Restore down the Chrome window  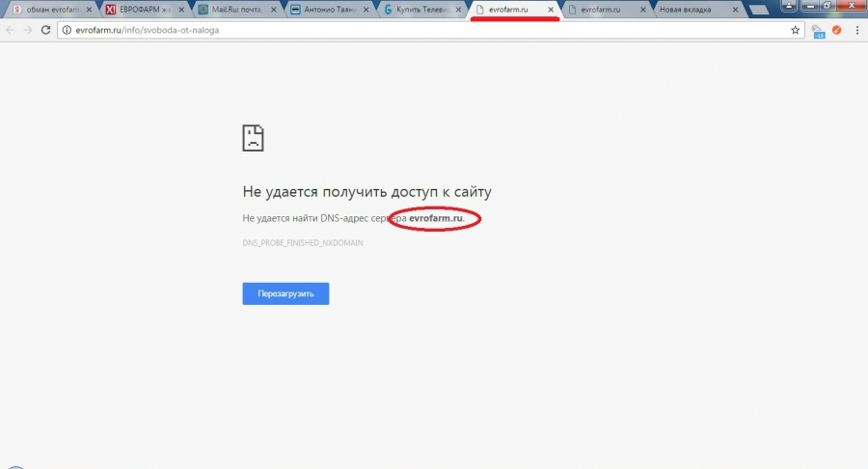(828, 6)
